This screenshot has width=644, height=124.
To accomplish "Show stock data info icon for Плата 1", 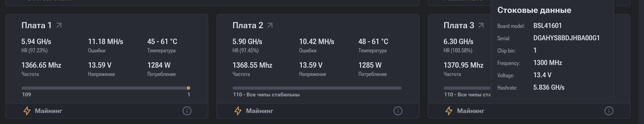I will point(187,111).
